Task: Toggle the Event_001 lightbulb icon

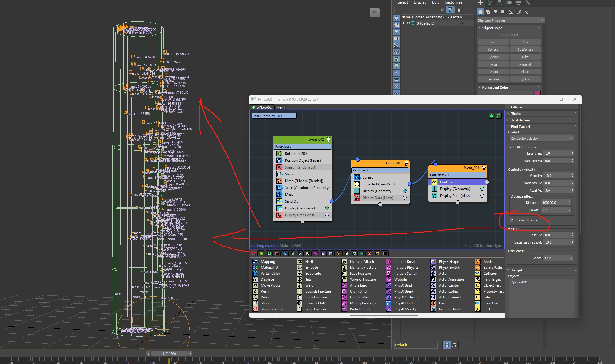Action: [406, 163]
